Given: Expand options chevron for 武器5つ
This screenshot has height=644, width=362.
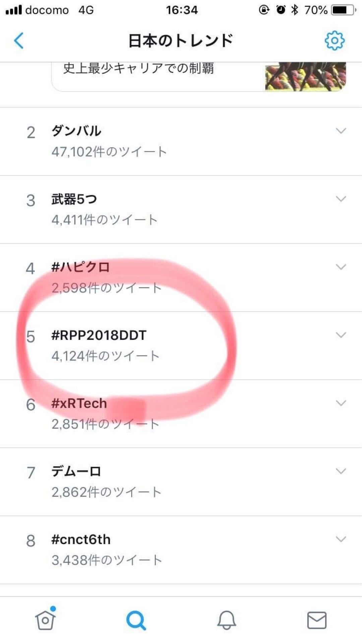Looking at the screenshot, I should click(341, 199).
